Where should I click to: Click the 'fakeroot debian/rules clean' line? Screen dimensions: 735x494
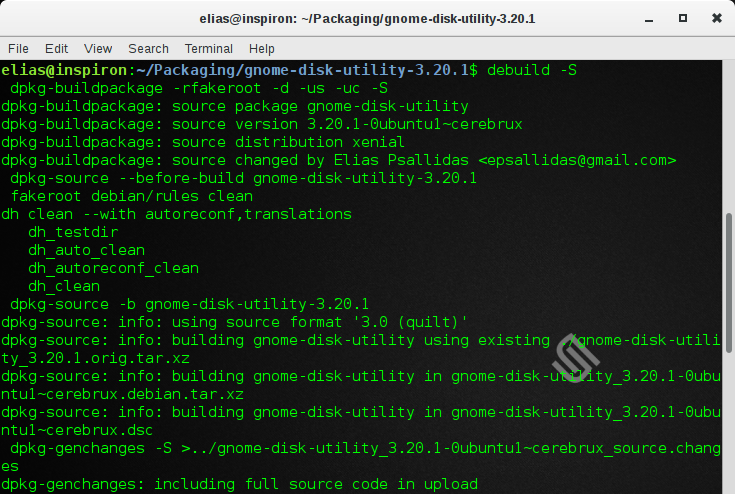(x=131, y=196)
